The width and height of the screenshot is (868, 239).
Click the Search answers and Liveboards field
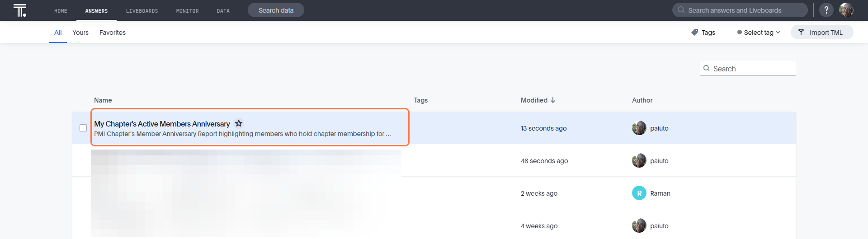[740, 10]
